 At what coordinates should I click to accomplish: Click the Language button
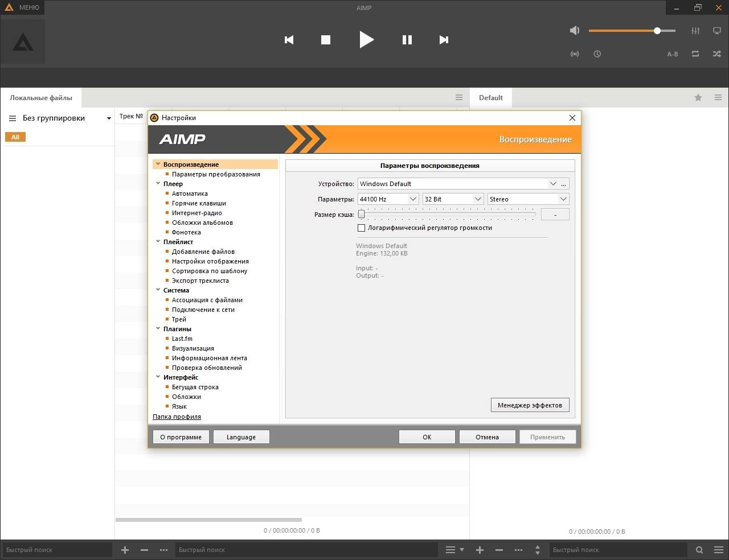241,437
